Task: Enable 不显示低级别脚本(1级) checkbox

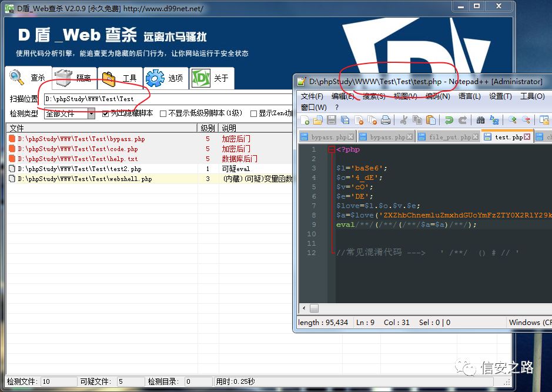Action: click(x=163, y=113)
